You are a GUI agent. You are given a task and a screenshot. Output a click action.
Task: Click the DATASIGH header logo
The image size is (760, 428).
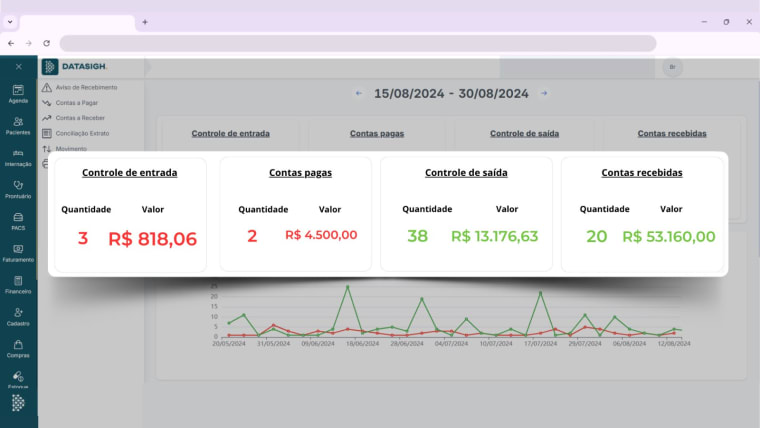point(74,66)
